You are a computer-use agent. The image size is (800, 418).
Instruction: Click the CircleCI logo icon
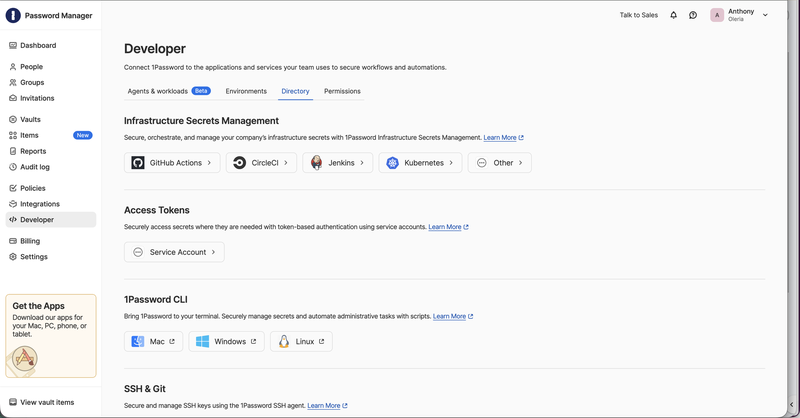coord(239,163)
